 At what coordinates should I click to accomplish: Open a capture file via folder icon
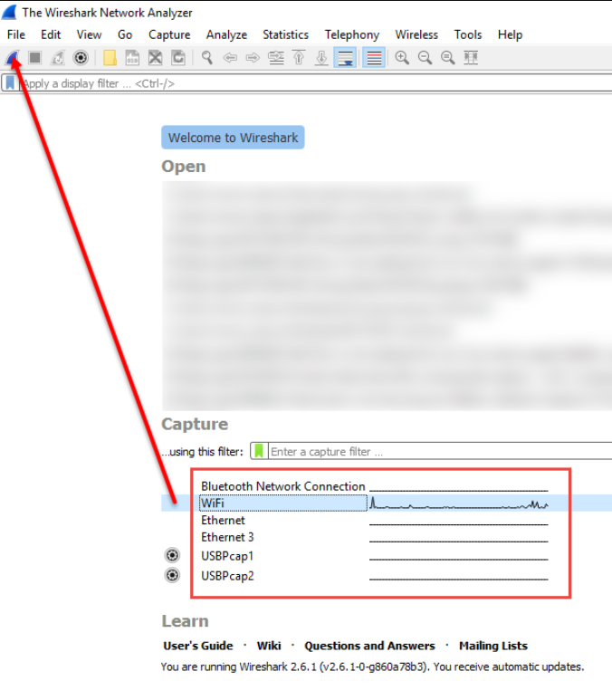pyautogui.click(x=110, y=58)
